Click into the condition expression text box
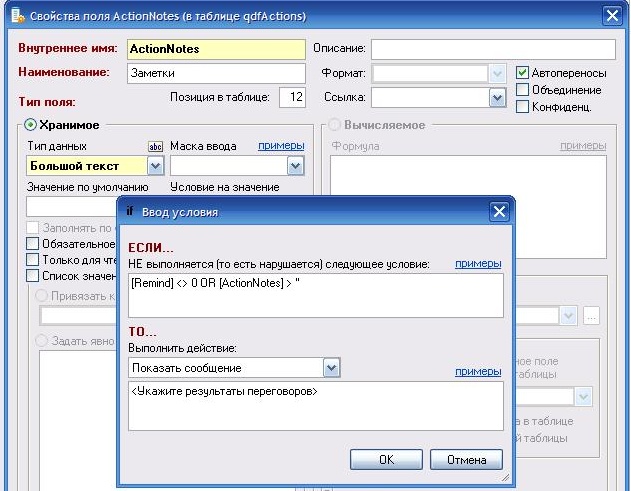631x491 pixels. (x=314, y=295)
